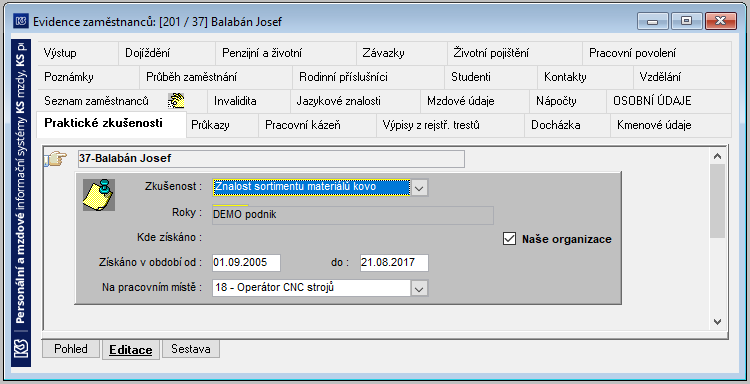Image resolution: width=750 pixels, height=384 pixels.
Task: Click the start date field 01.09.2005
Action: coord(246,263)
